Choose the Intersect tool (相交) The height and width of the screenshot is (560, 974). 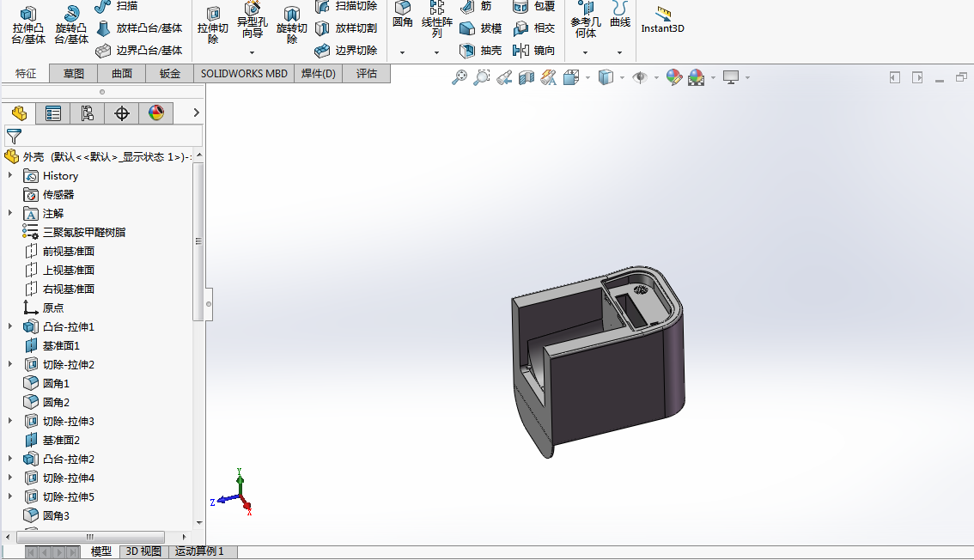pos(534,28)
